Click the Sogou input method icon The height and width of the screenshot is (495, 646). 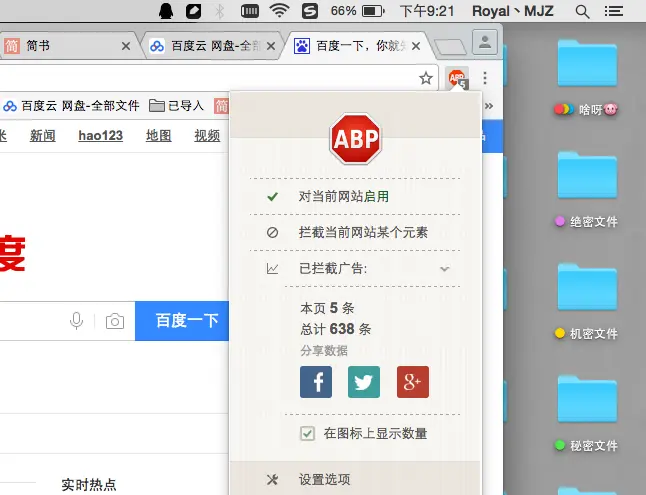310,11
